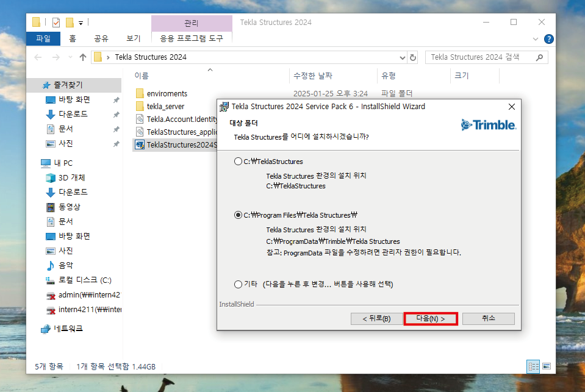Screen dimensions: 585x392
Task: Open pinned 사진 under quick access
Action: click(66, 144)
